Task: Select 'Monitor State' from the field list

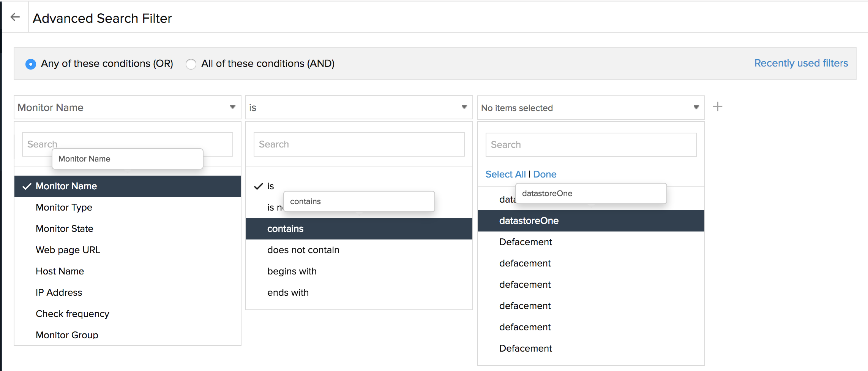Action: point(64,228)
